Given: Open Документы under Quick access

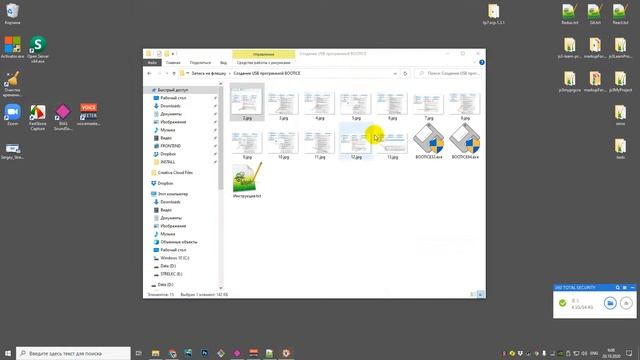Looking at the screenshot, I should (171, 114).
